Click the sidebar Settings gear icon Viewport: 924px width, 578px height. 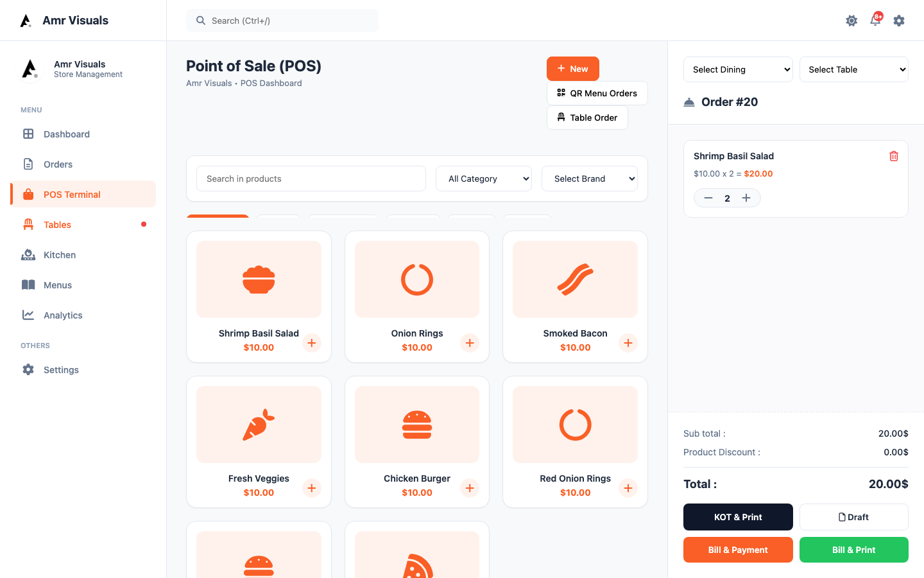28,370
